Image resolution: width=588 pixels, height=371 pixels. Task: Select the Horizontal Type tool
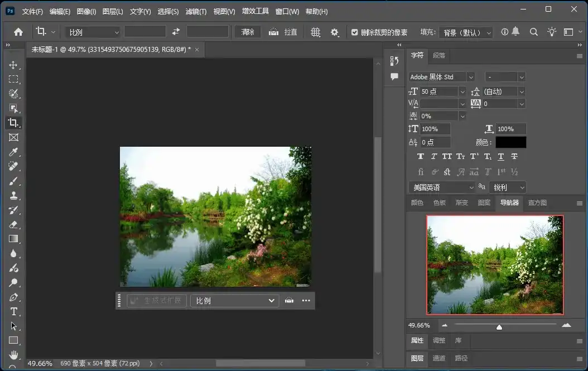[13, 312]
